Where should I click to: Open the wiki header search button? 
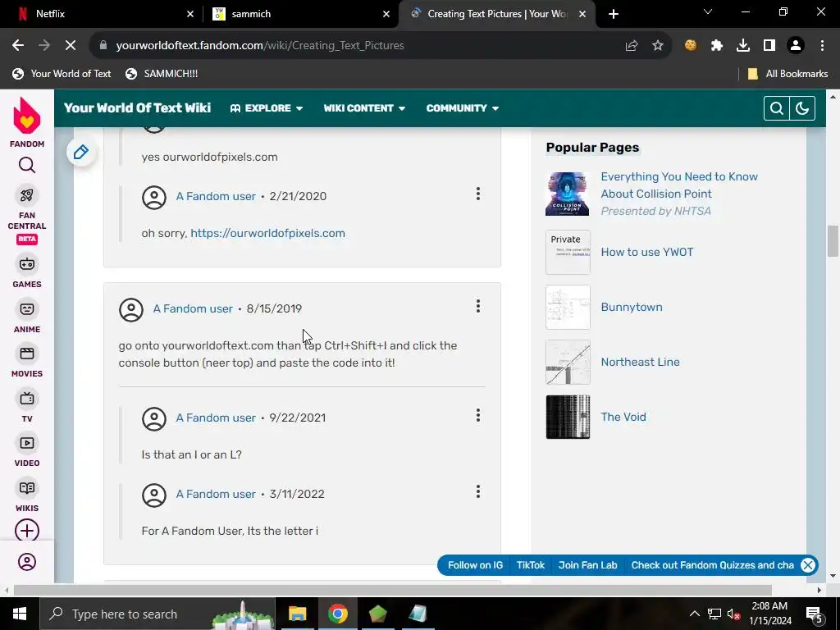pyautogui.click(x=776, y=108)
